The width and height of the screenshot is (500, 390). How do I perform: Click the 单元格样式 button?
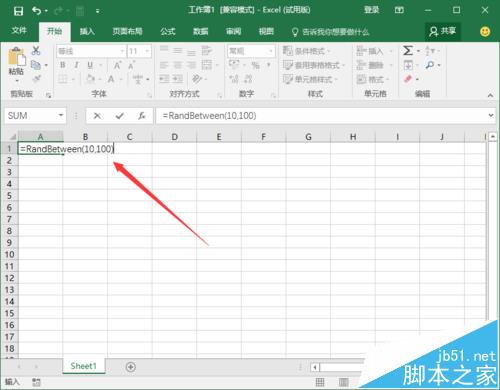pos(310,79)
